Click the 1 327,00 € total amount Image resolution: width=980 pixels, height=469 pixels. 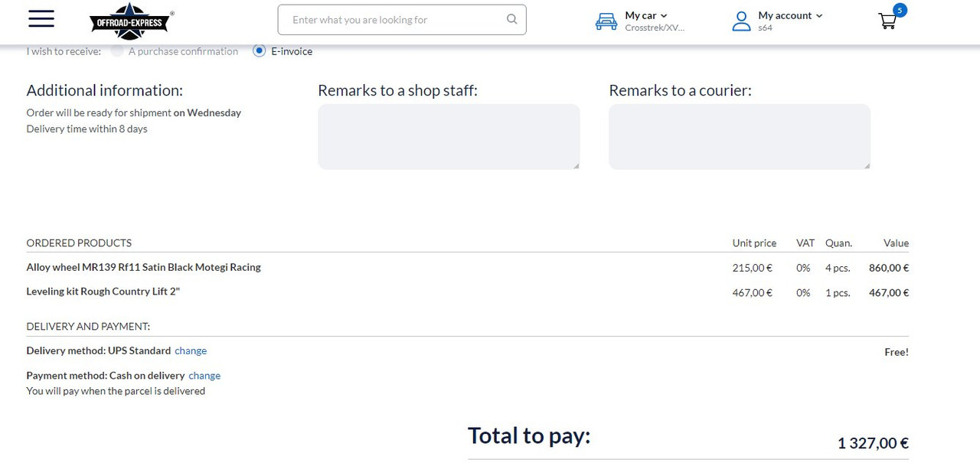(x=873, y=443)
